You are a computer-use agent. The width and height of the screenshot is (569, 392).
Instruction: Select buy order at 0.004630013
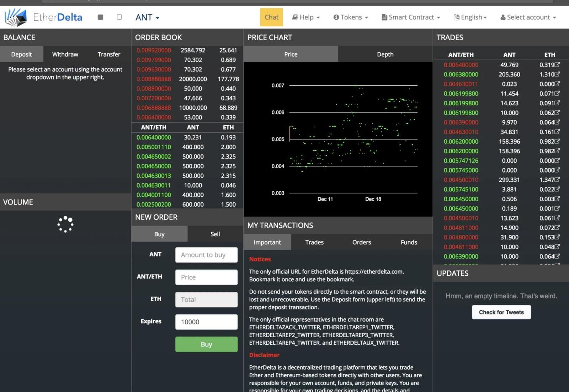(x=187, y=176)
